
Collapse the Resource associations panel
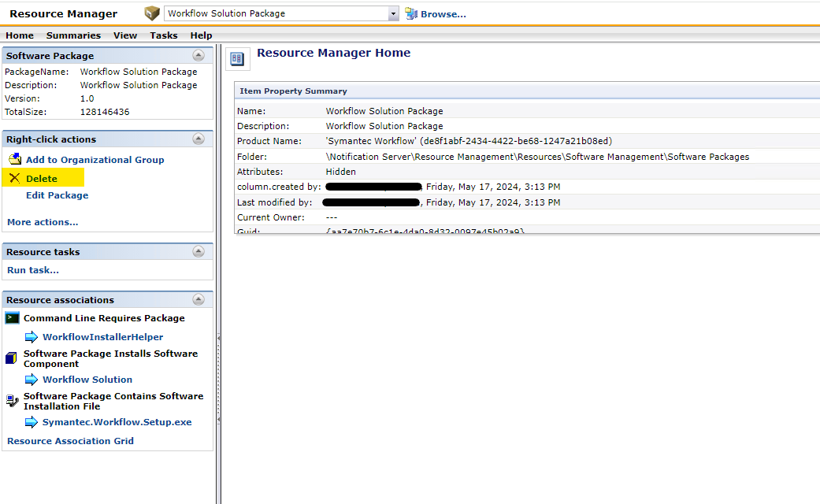click(x=199, y=300)
